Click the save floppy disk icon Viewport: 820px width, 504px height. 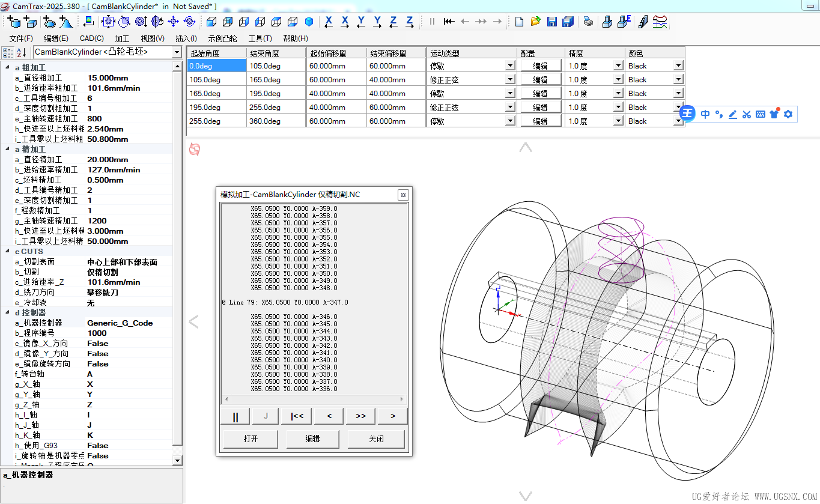coord(552,22)
